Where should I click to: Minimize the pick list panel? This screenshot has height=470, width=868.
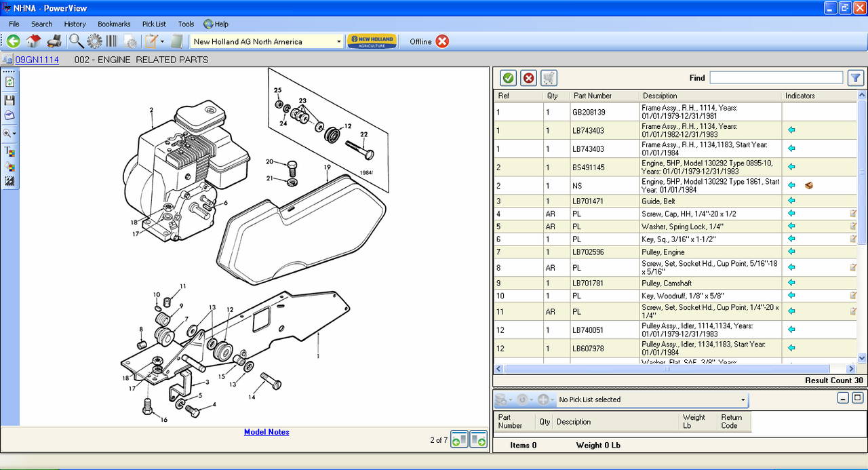click(x=843, y=398)
